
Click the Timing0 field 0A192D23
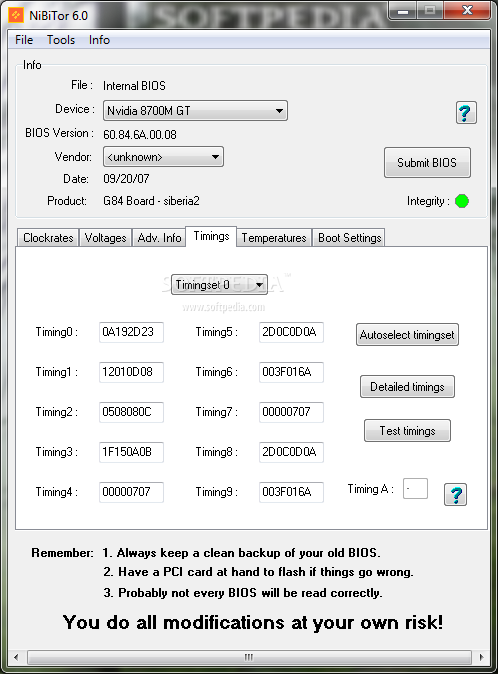[131, 332]
